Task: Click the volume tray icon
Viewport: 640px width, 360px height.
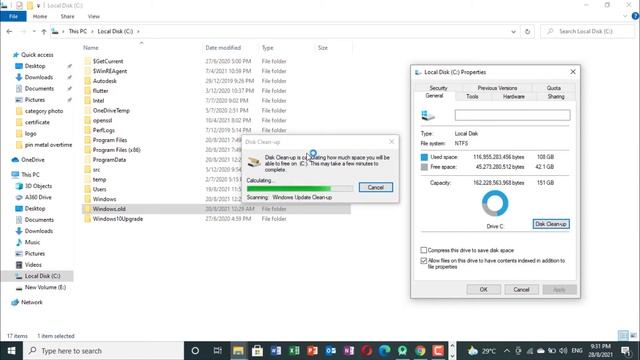Action: pyautogui.click(x=563, y=351)
